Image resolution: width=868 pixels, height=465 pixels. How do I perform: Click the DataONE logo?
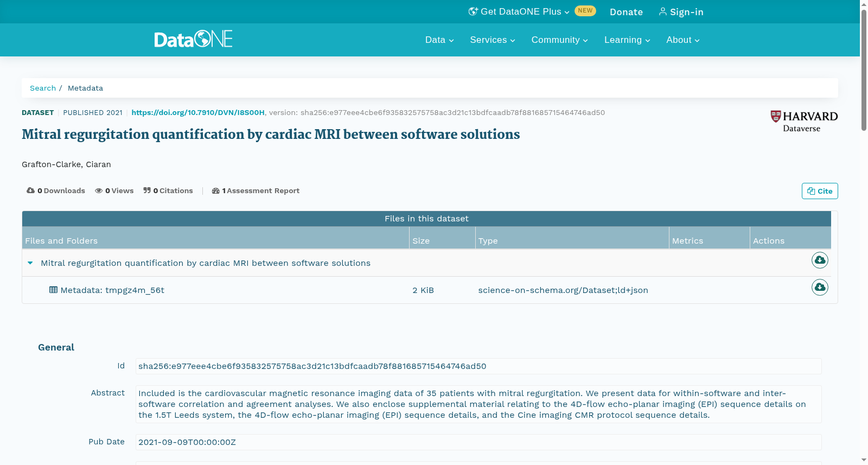coord(193,39)
